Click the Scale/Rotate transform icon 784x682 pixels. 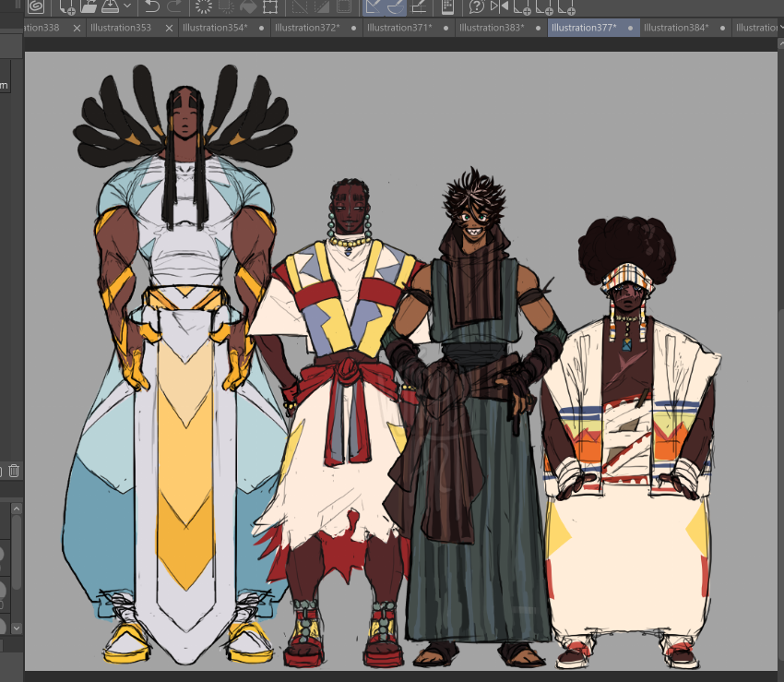coord(270,6)
